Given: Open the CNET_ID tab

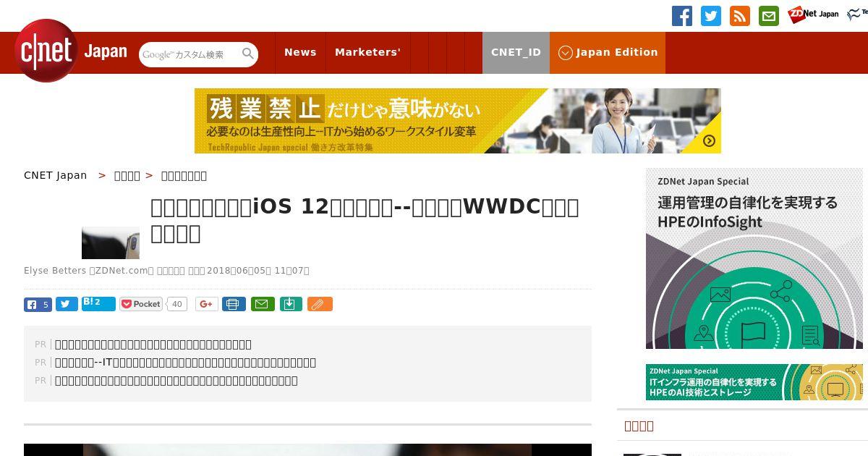Looking at the screenshot, I should click(x=516, y=52).
